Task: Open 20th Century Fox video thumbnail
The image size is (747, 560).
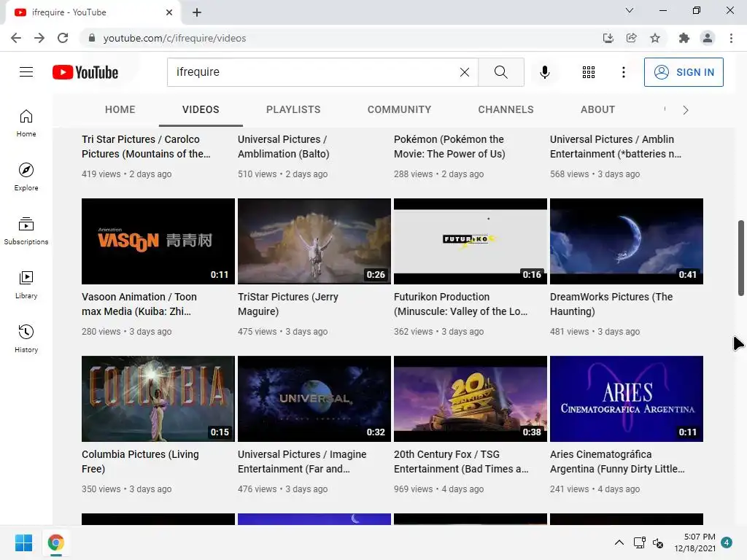Action: tap(471, 399)
